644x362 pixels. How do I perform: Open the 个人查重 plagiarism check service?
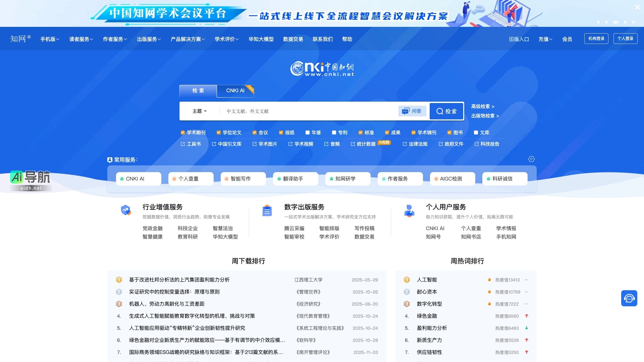coord(190,178)
